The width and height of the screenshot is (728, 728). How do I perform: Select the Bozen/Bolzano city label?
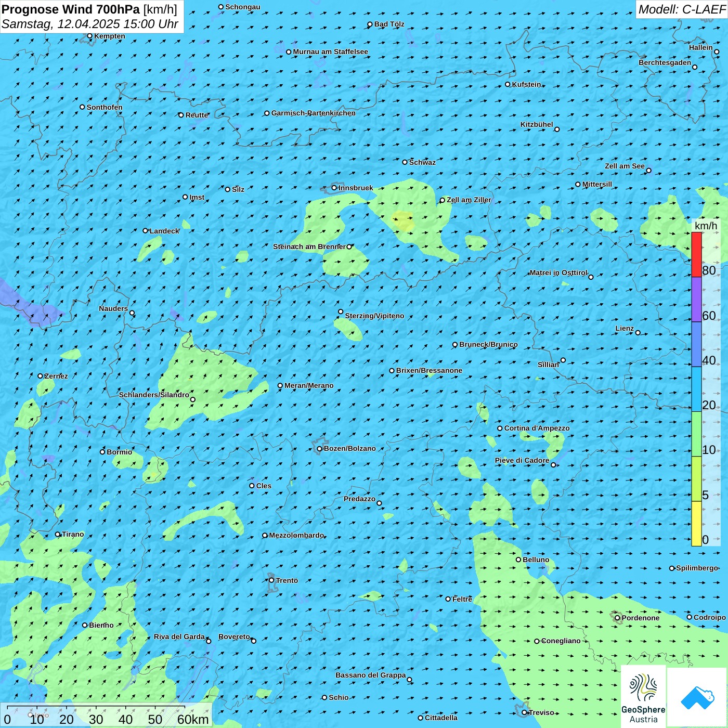pos(349,448)
